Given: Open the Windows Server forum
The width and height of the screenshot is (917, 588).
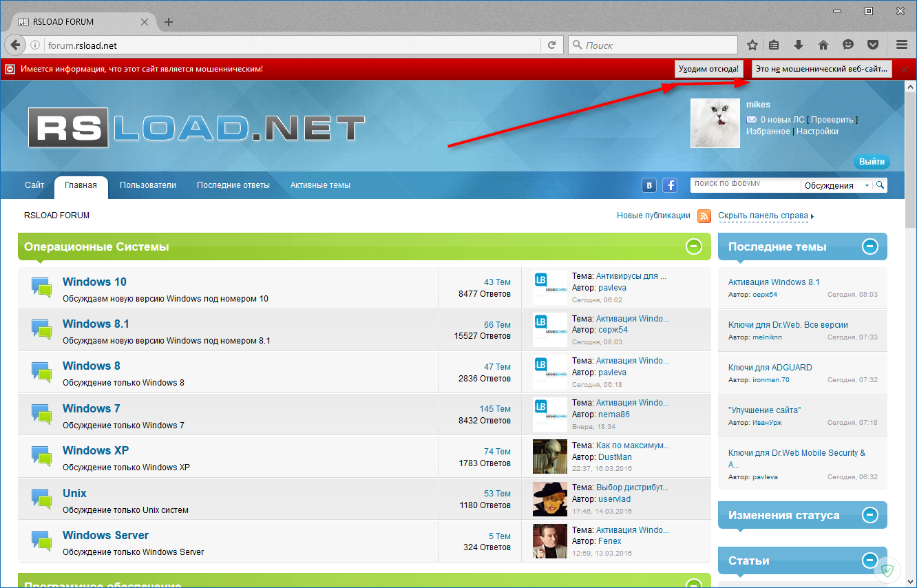Looking at the screenshot, I should 105,535.
